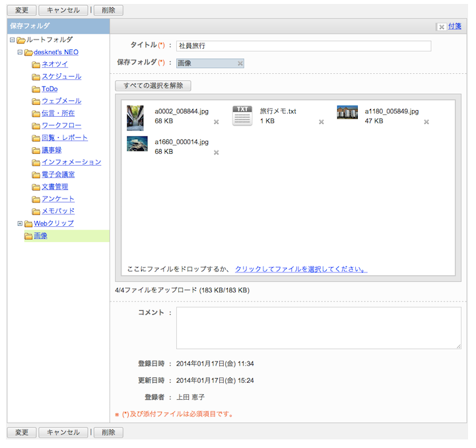Focus the タイトル input field

coord(304,46)
